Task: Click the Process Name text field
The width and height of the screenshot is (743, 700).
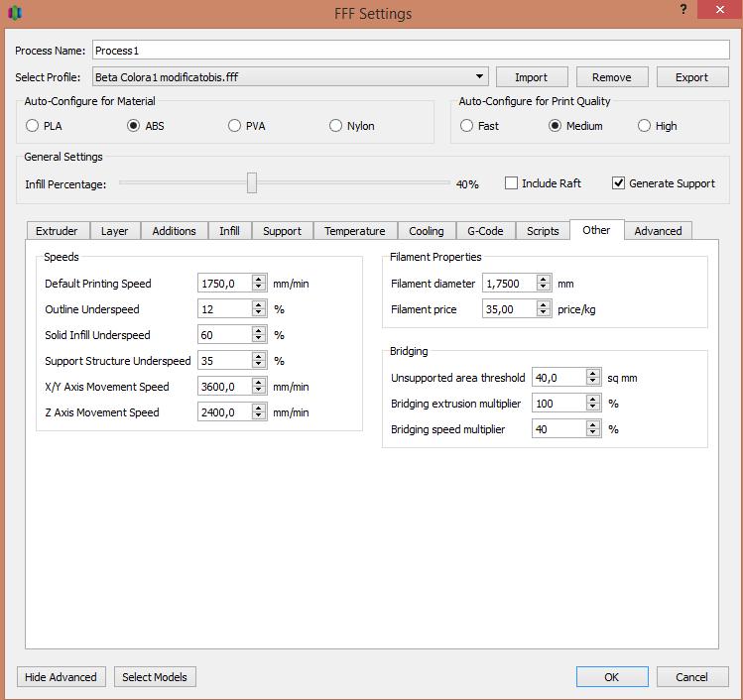Action: [410, 51]
